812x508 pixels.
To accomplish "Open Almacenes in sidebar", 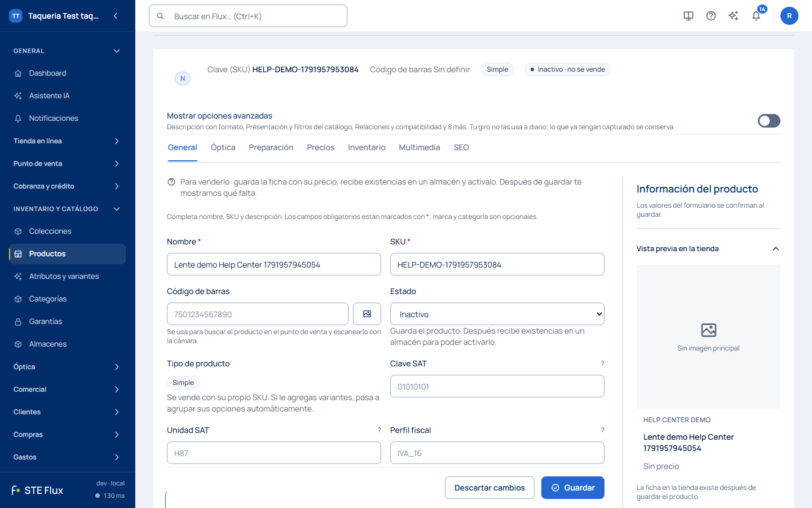I will (x=67, y=344).
